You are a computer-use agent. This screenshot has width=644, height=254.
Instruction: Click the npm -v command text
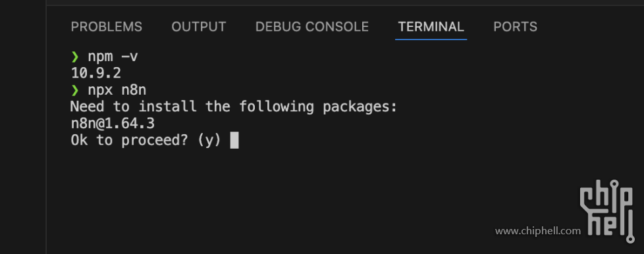[113, 57]
